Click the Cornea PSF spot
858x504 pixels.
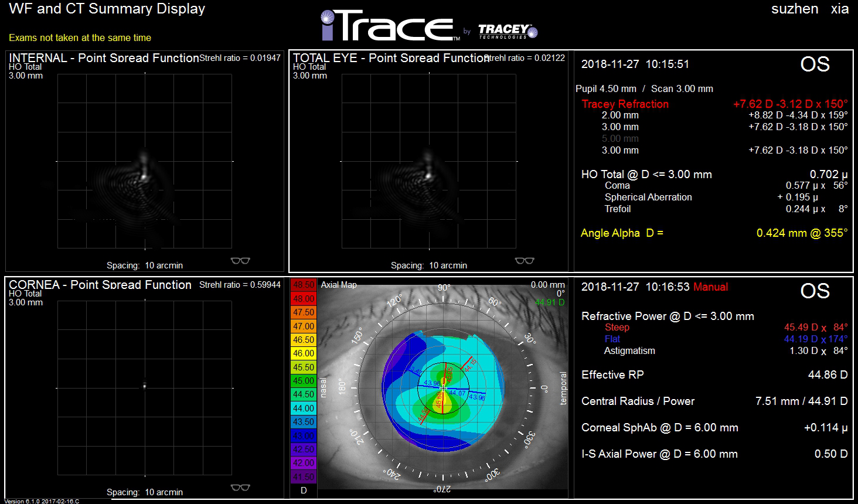pyautogui.click(x=144, y=386)
